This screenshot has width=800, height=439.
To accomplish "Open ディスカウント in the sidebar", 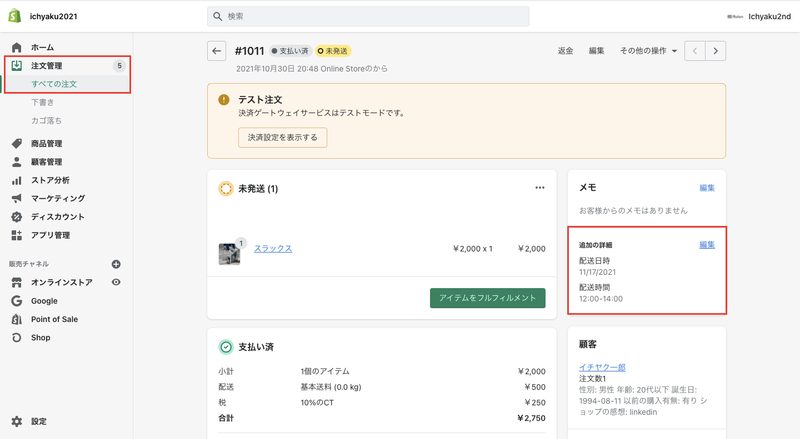I will pyautogui.click(x=57, y=216).
